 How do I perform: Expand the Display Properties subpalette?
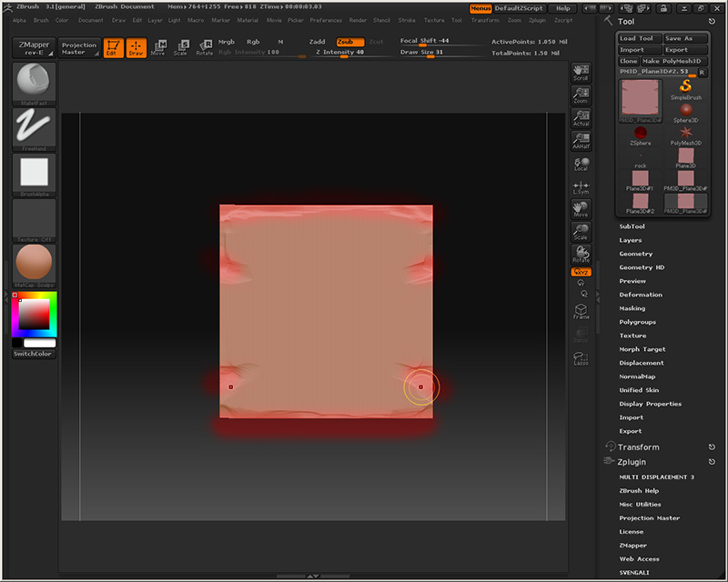coord(650,404)
